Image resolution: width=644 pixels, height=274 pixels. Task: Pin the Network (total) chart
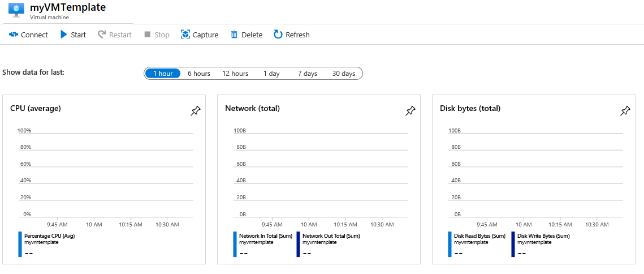(410, 111)
